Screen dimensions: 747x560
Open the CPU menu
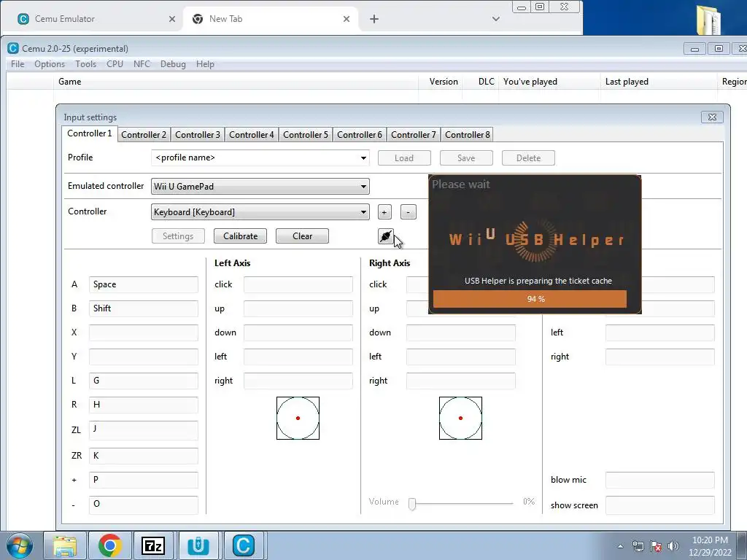coord(115,64)
